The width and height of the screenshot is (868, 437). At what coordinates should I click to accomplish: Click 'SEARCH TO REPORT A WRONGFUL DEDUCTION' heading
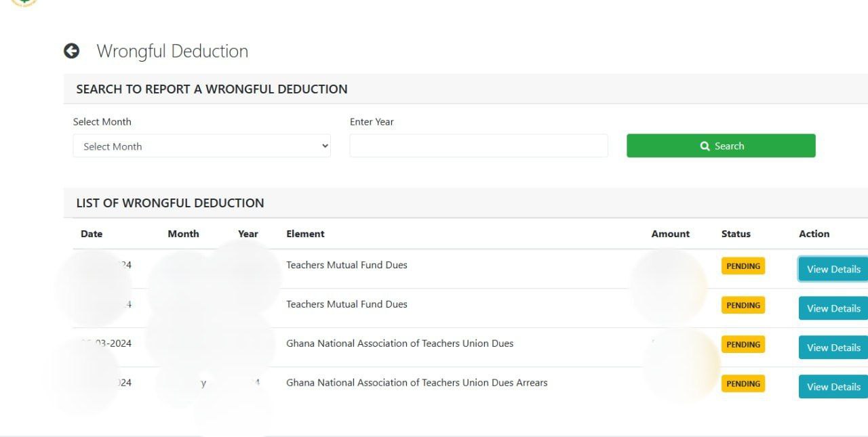212,89
